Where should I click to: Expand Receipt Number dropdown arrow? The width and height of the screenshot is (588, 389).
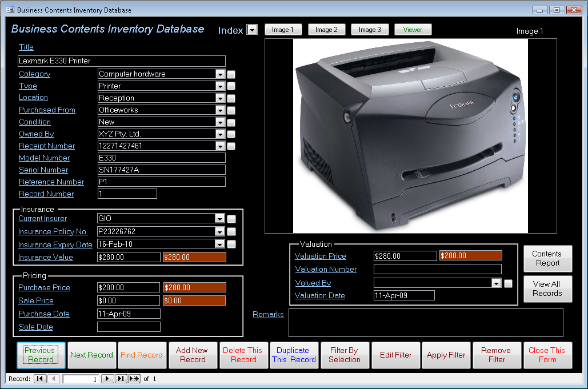[x=221, y=146]
